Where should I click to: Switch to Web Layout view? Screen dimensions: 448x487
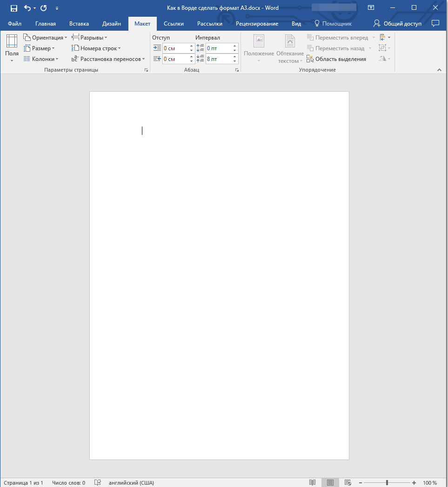point(348,483)
